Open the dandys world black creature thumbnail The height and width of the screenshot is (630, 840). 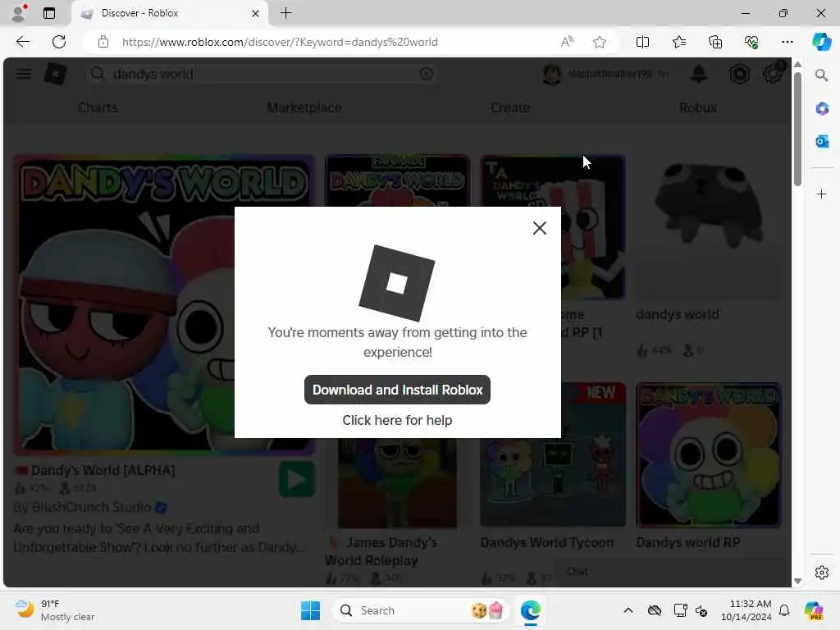tap(708, 228)
